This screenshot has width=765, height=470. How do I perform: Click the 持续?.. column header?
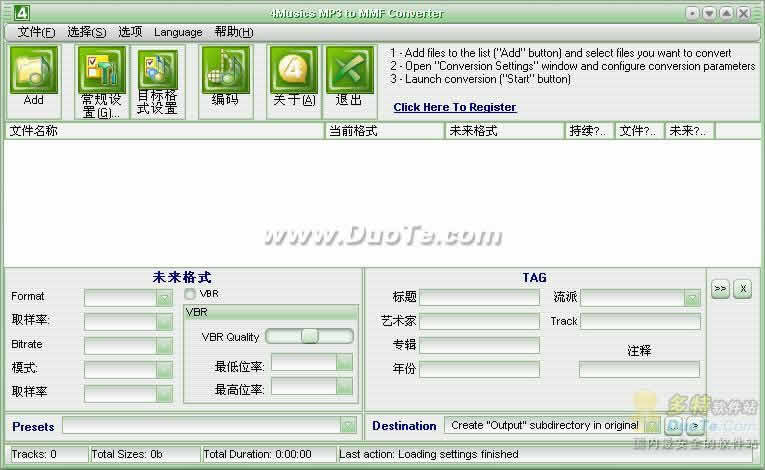click(590, 131)
